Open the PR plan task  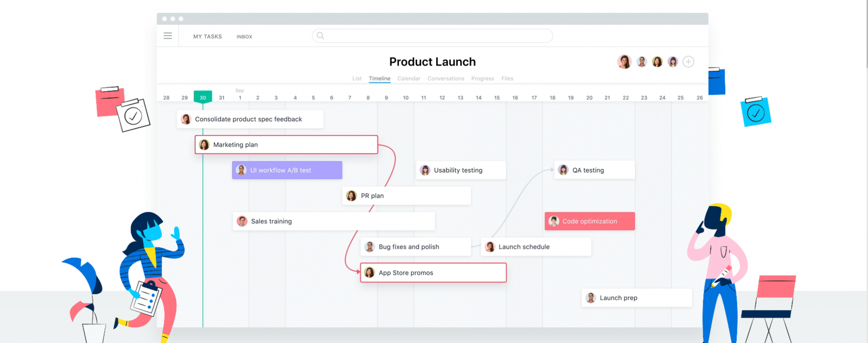(406, 196)
